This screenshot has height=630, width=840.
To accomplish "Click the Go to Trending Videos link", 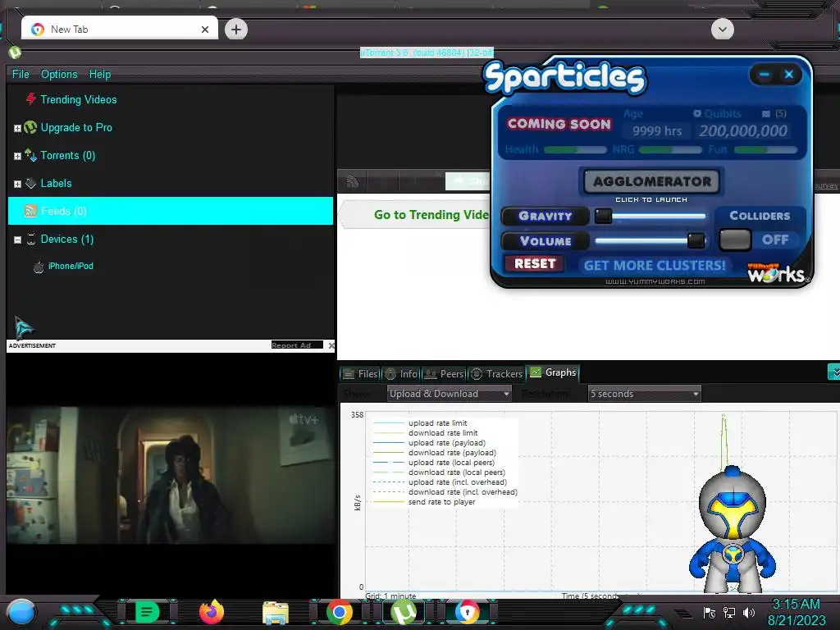I will tap(431, 215).
